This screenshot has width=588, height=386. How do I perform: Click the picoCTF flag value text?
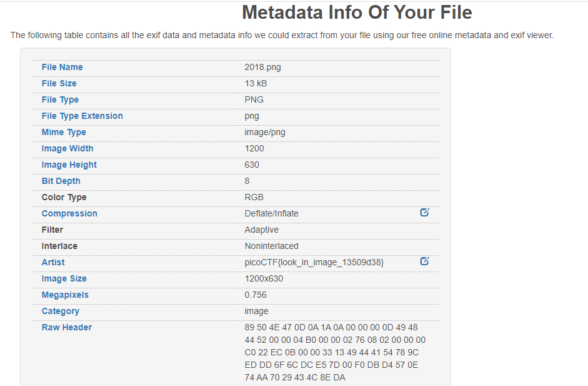tap(314, 262)
